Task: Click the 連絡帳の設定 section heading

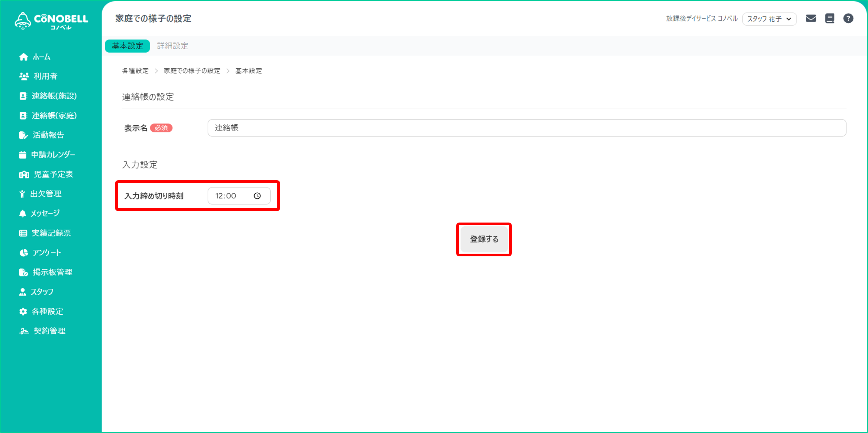Action: click(148, 97)
